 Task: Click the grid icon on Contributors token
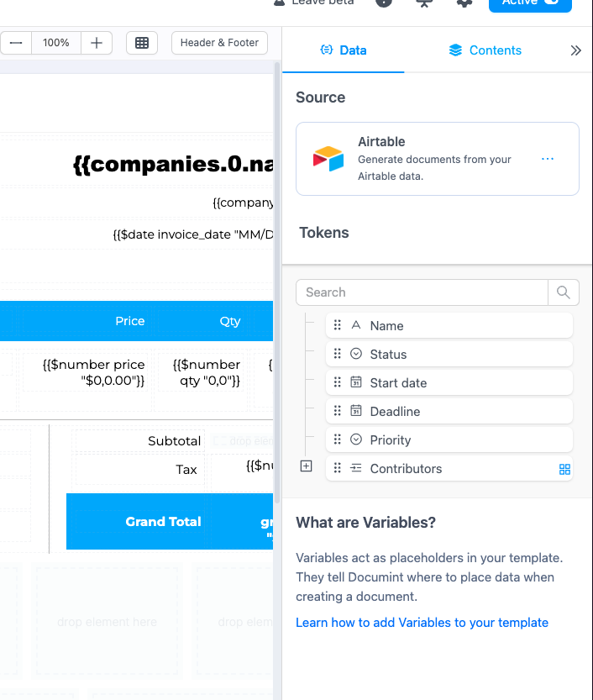[x=564, y=469]
